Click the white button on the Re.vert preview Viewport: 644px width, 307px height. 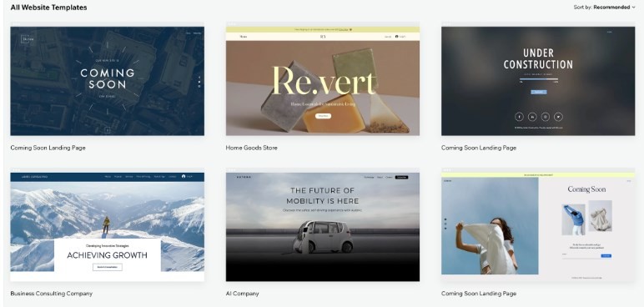coord(323,116)
